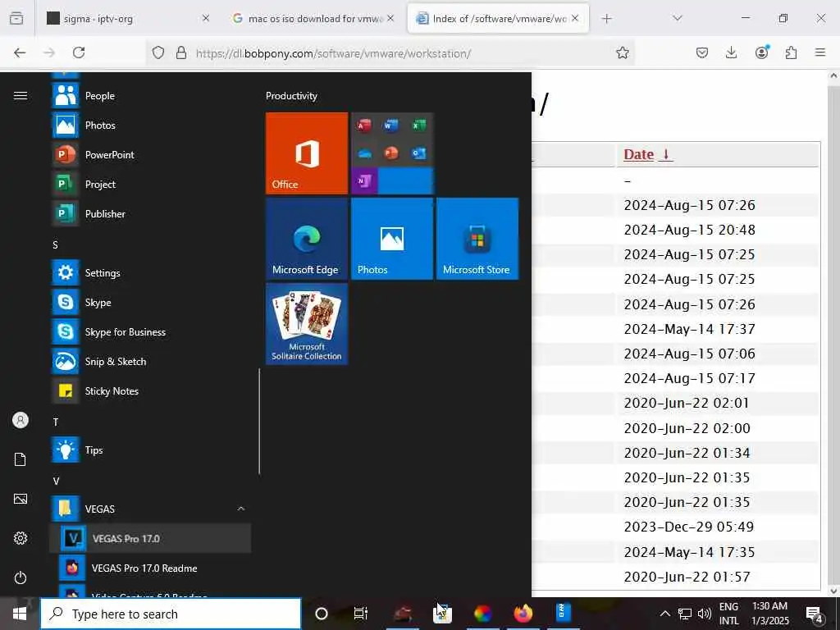Go back in Firefox

20,52
